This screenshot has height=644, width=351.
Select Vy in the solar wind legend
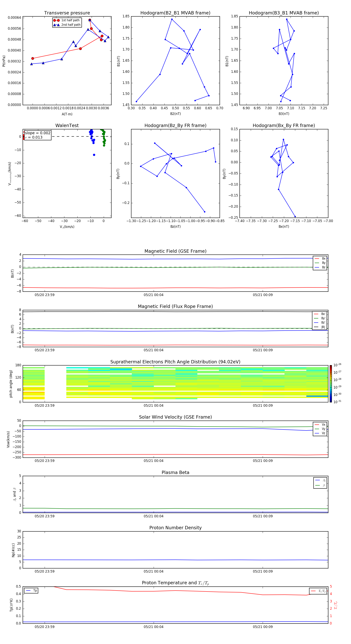tap(320, 429)
